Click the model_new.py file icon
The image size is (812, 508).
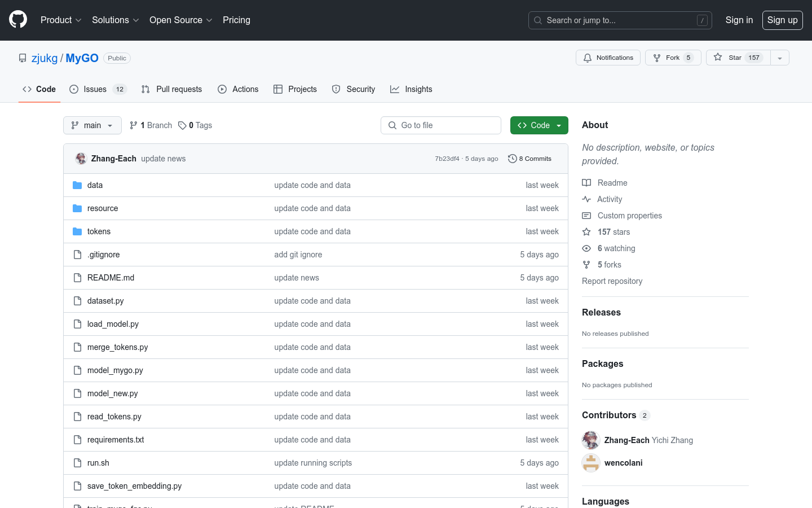(77, 393)
